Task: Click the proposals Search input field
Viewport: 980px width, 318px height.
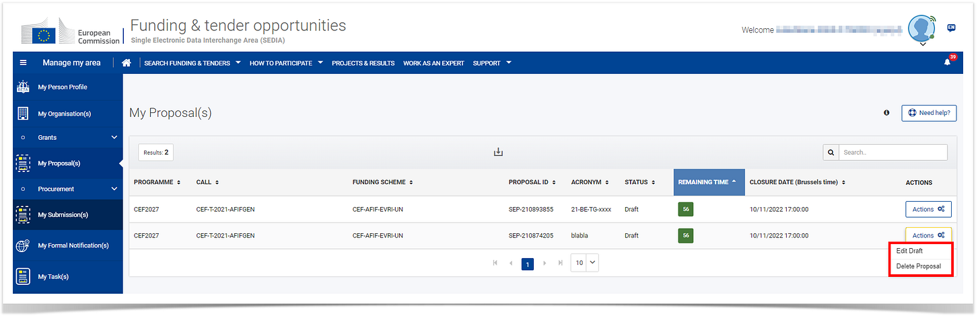Action: (x=893, y=153)
